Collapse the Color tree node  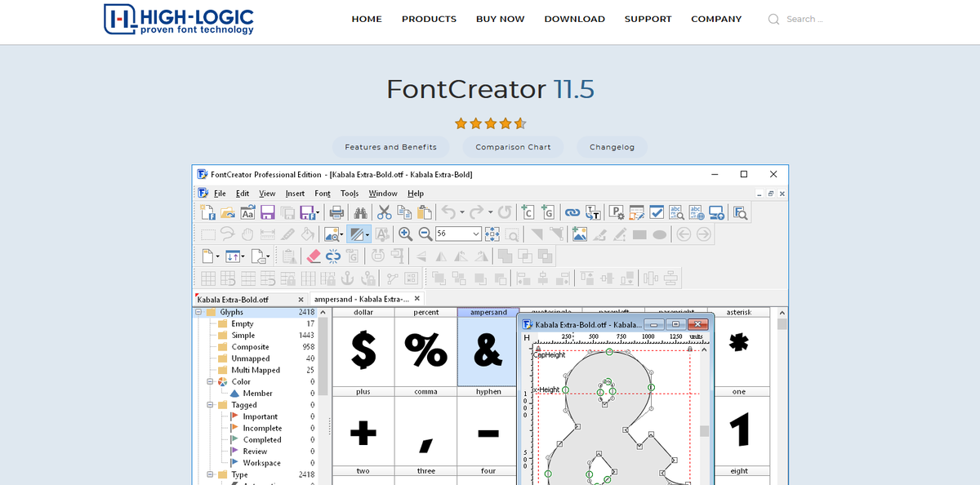point(210,381)
